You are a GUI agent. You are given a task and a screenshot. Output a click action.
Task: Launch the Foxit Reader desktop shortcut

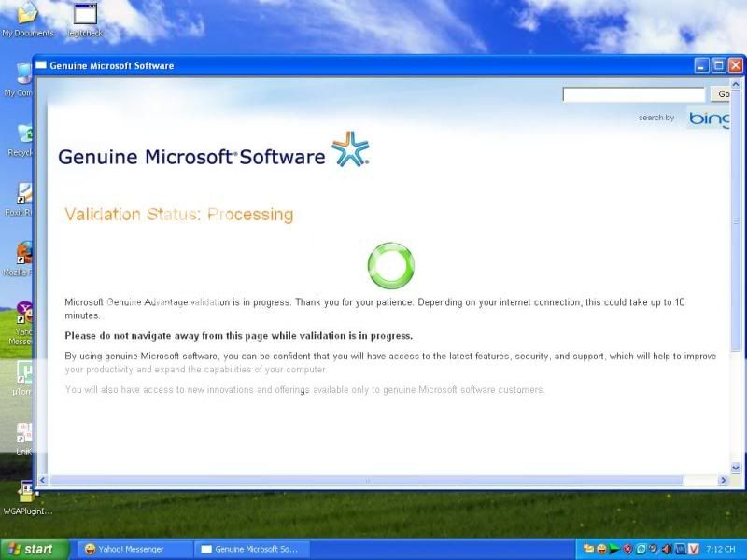pyautogui.click(x=20, y=200)
